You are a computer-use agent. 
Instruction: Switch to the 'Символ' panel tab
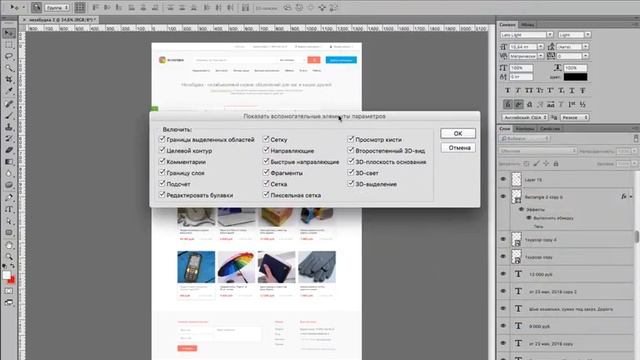pyautogui.click(x=507, y=24)
